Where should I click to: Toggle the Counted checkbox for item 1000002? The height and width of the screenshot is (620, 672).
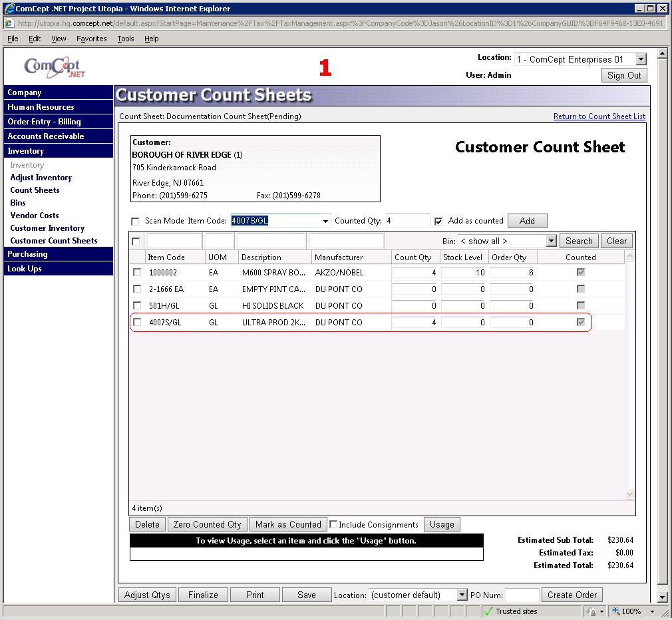[580, 272]
